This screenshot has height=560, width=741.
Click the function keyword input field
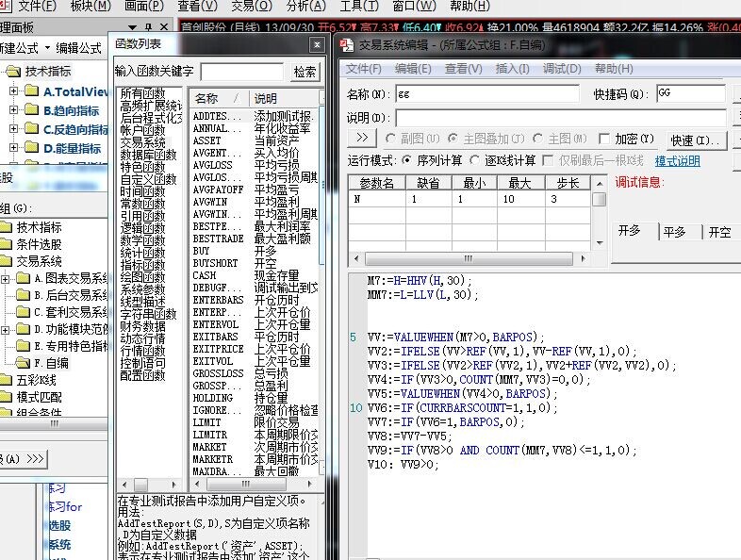(x=242, y=73)
